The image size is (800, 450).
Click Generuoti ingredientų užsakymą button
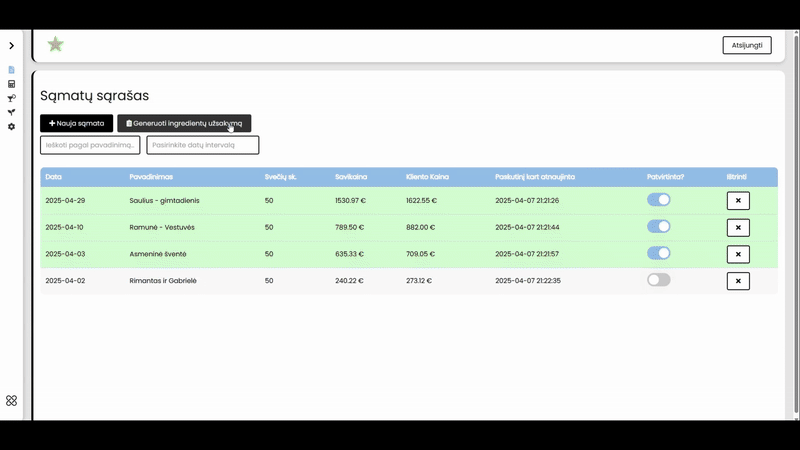tap(184, 123)
